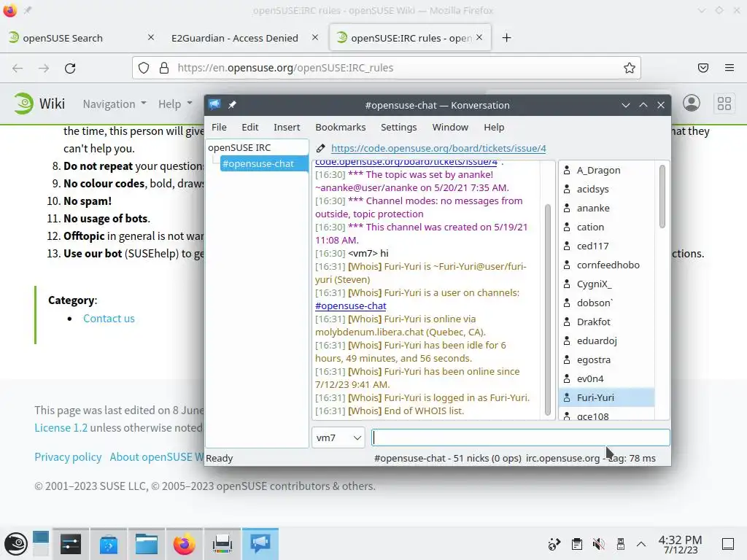The image size is (747, 560).
Task: Unmute audio from the volume tray icon
Action: click(x=598, y=544)
